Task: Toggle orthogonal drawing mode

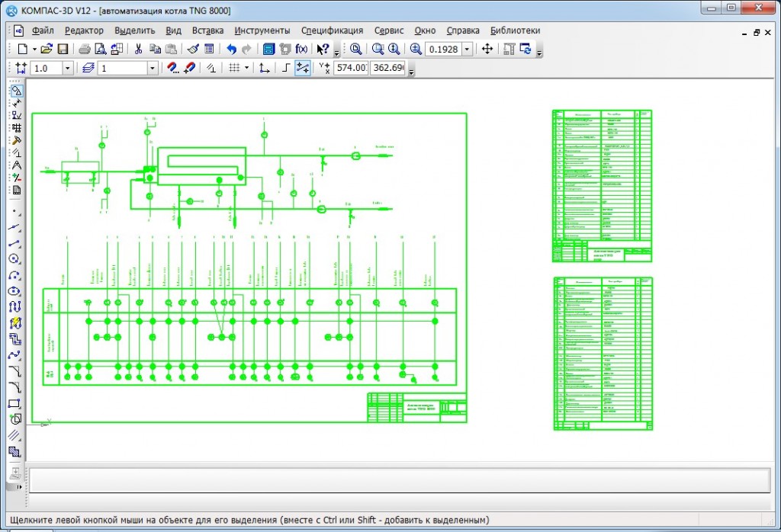Action: [286, 68]
